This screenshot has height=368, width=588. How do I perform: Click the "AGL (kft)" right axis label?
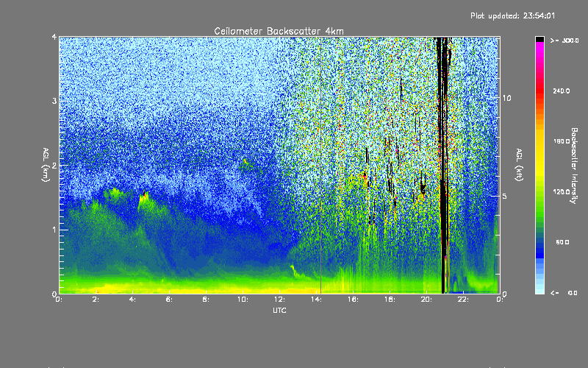point(520,165)
